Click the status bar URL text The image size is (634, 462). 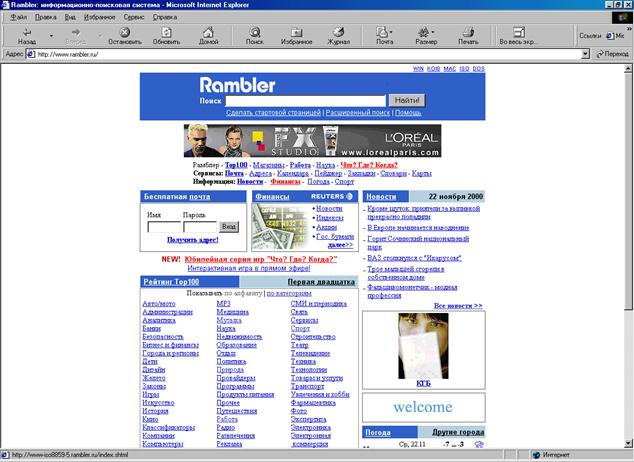(x=70, y=455)
